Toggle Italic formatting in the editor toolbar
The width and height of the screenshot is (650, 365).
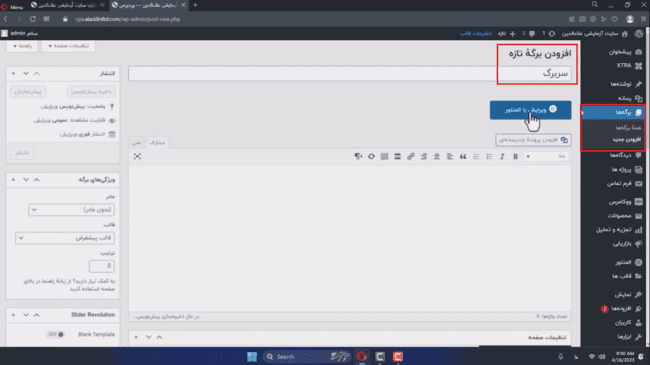tap(502, 156)
